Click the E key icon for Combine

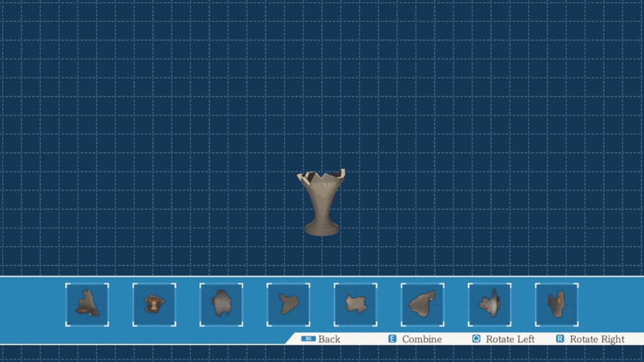[392, 338]
